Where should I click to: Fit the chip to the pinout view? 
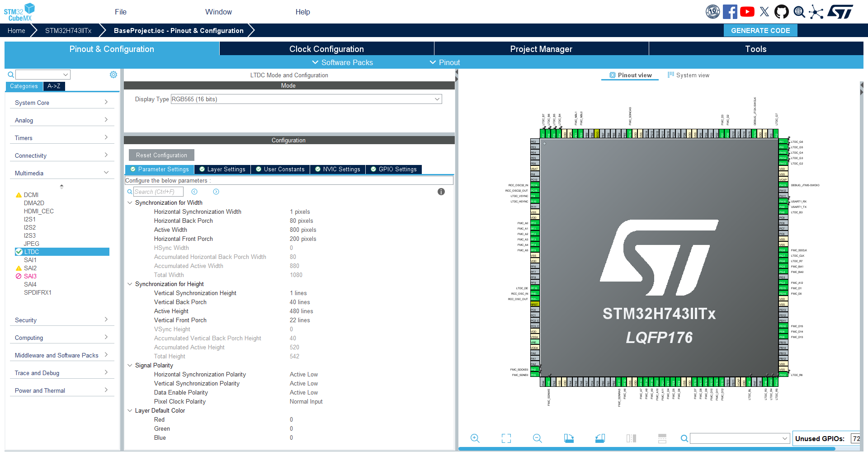click(506, 438)
